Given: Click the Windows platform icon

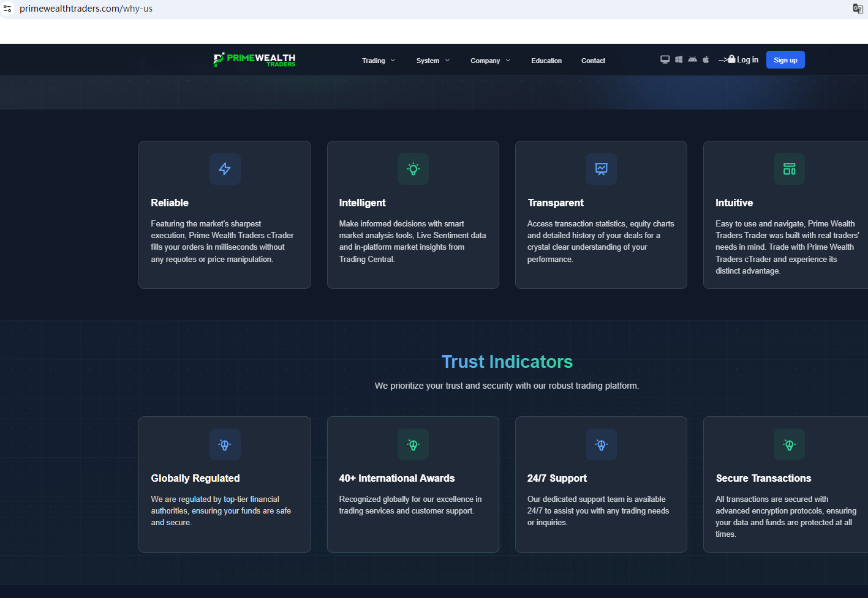Looking at the screenshot, I should pos(679,59).
